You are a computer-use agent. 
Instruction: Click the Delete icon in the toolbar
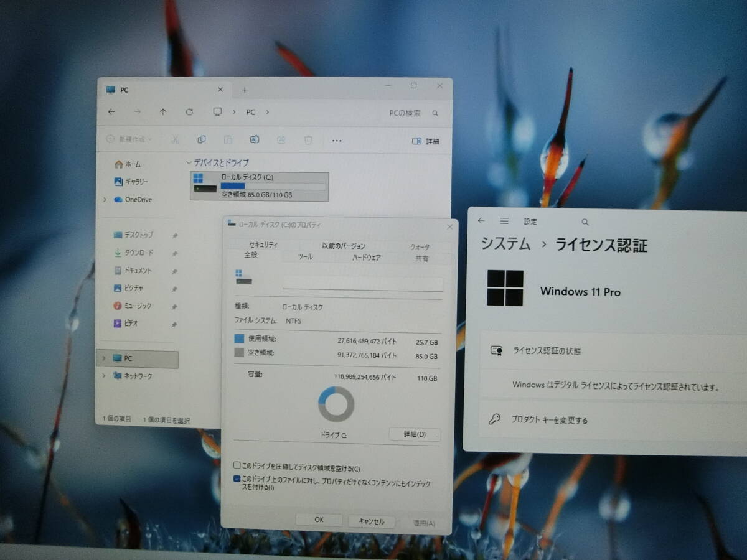click(308, 140)
